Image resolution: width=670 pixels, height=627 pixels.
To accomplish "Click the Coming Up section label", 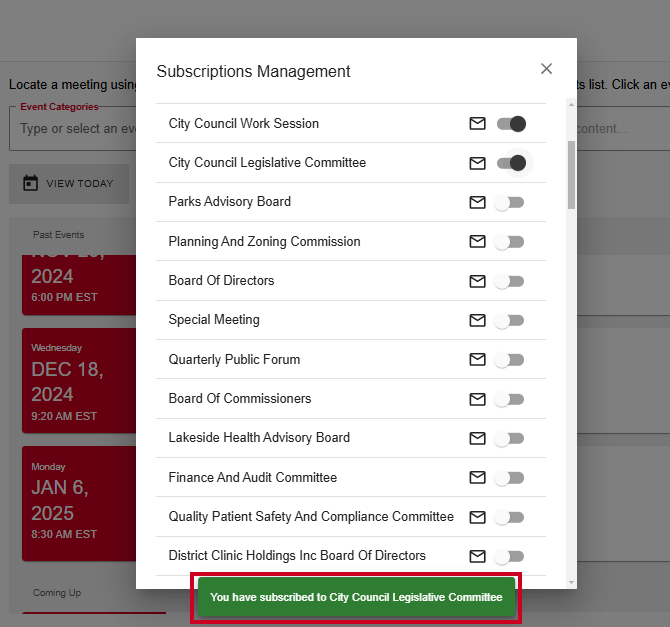I will 57,593.
